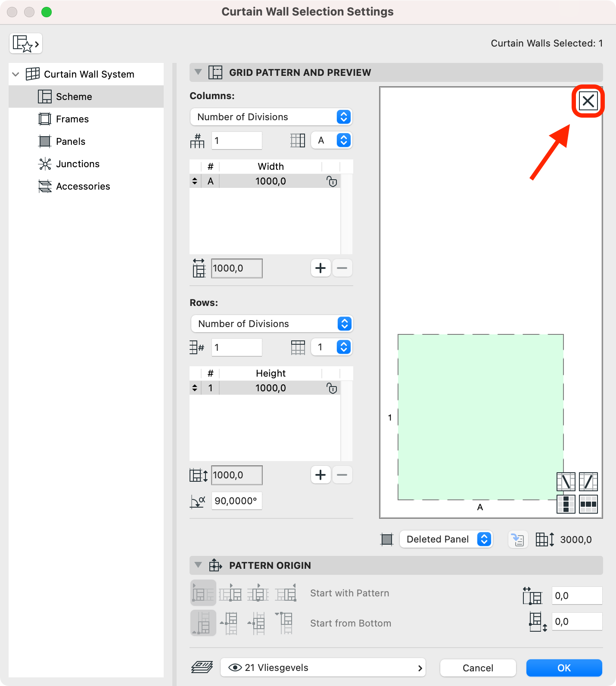This screenshot has height=686, width=616.
Task: Click the number of rows grid icon
Action: [197, 347]
